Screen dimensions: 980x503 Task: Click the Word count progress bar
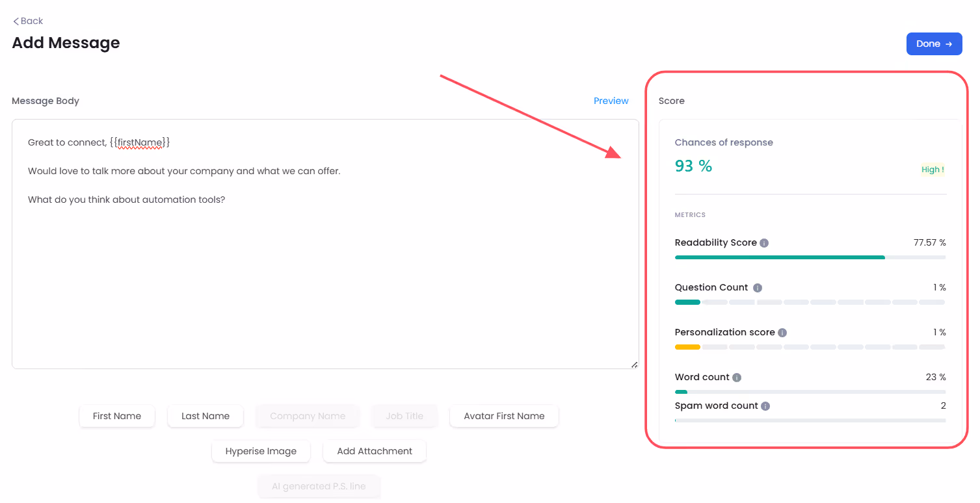pyautogui.click(x=810, y=392)
